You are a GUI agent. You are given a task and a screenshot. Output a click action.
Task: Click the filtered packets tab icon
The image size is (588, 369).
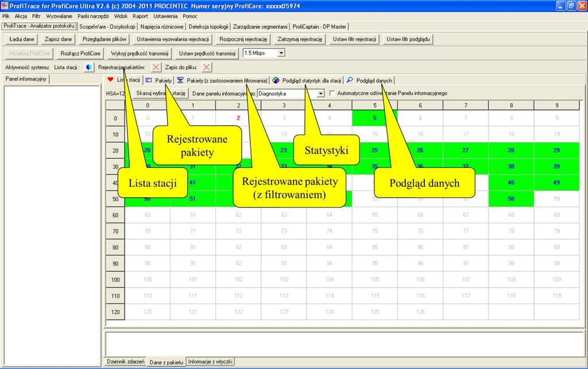click(x=180, y=80)
